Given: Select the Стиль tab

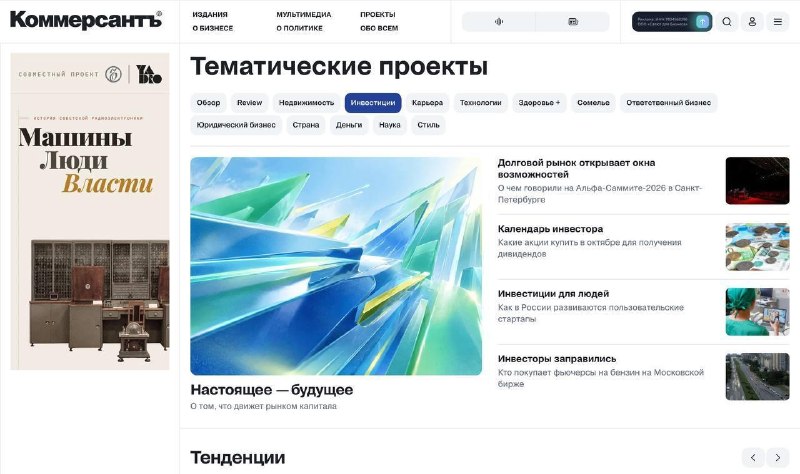Looking at the screenshot, I should point(428,125).
